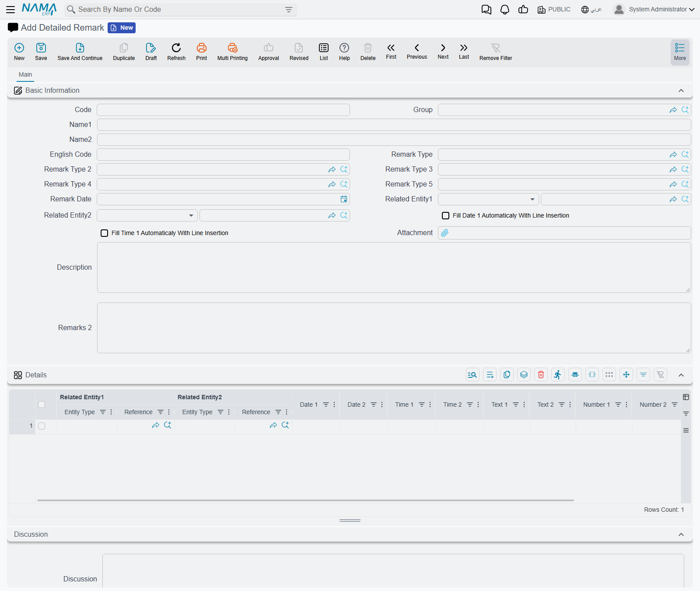Open System Administrator user menu
Screen dimensions: 700x591
[x=654, y=9]
